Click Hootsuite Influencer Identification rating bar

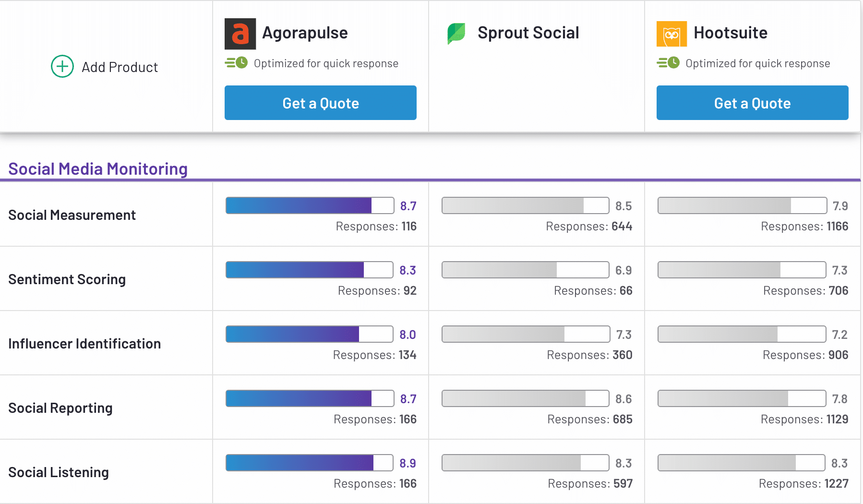[x=742, y=334]
